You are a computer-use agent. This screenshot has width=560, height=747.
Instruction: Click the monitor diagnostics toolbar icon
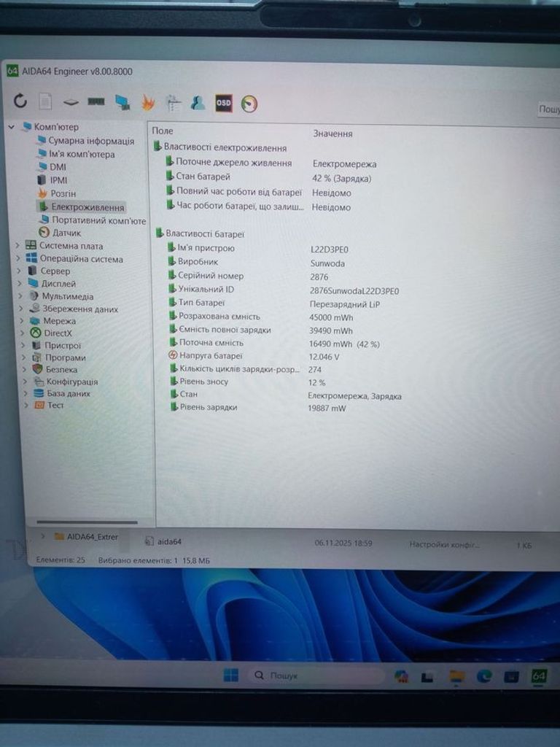click(122, 102)
